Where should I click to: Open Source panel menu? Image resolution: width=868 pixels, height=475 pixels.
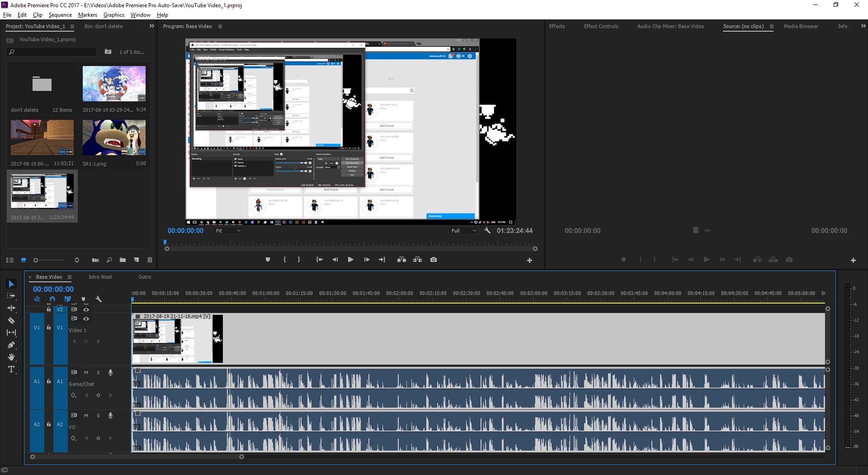[772, 27]
